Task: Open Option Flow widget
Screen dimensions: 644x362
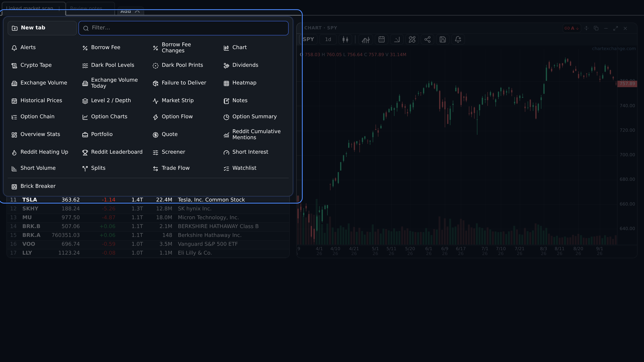Action: [173, 117]
